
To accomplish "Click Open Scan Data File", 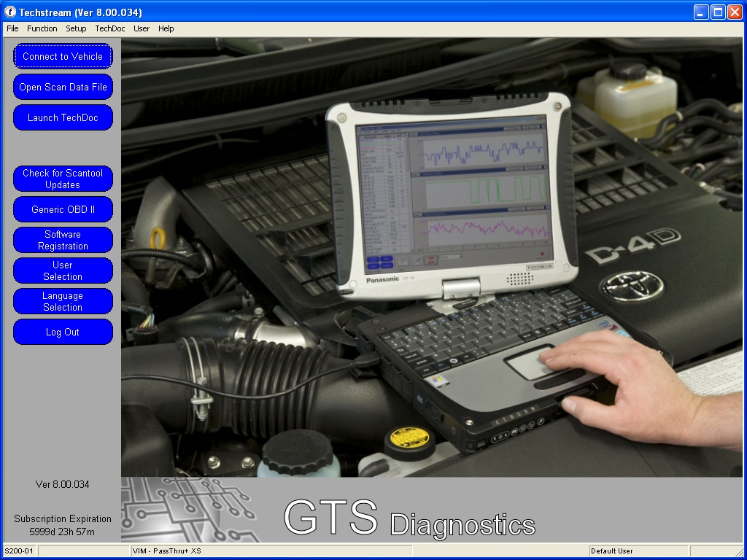I will pyautogui.click(x=63, y=87).
